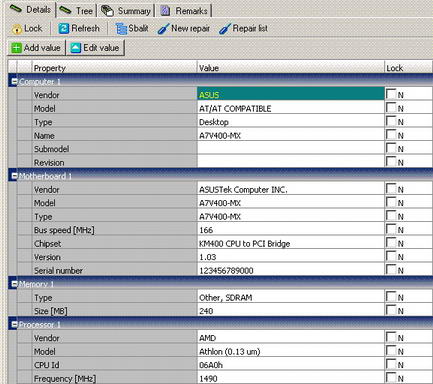The height and width of the screenshot is (384, 433).
Task: Click the Edit value button
Action: tap(95, 48)
